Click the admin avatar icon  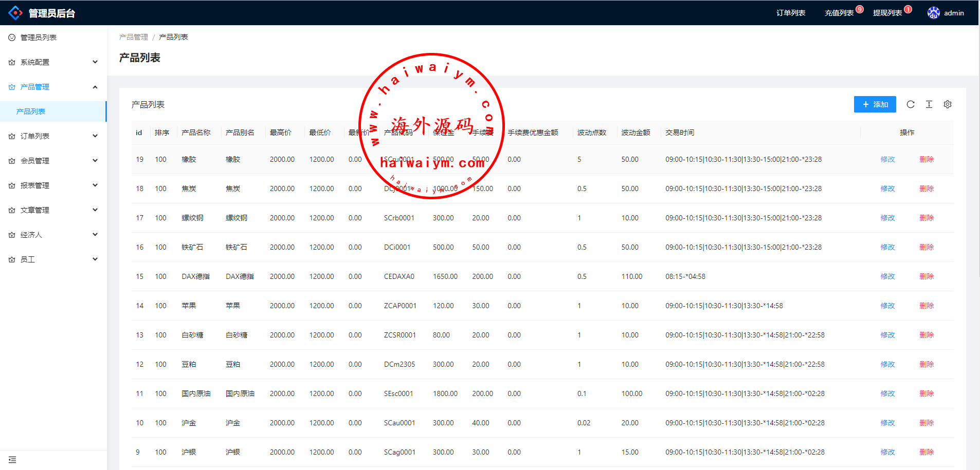[x=933, y=13]
